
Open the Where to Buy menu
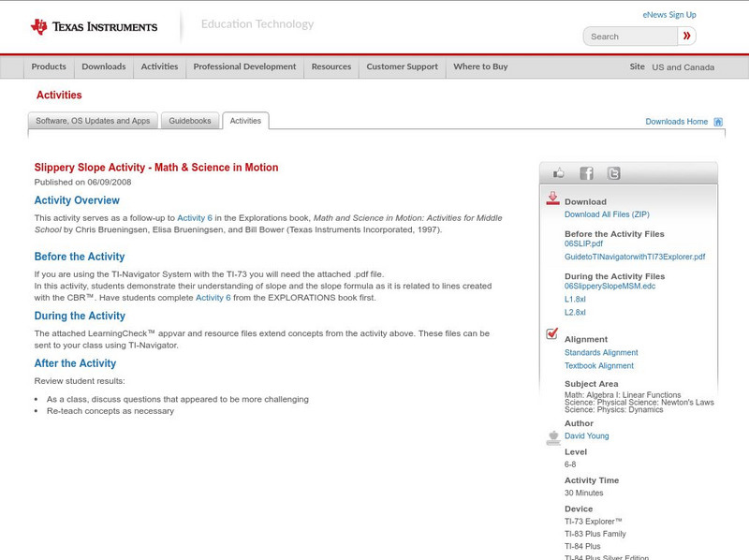coord(480,66)
